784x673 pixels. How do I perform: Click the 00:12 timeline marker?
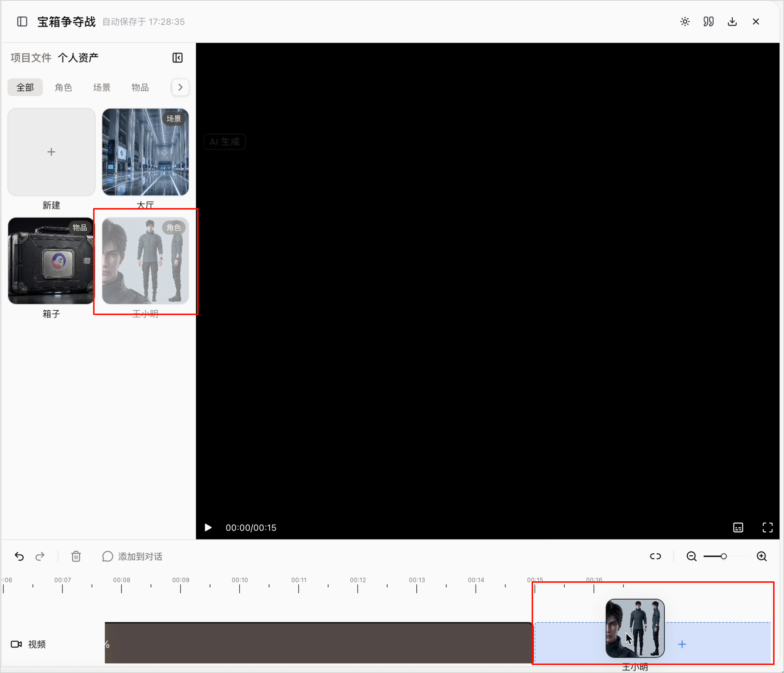click(357, 580)
